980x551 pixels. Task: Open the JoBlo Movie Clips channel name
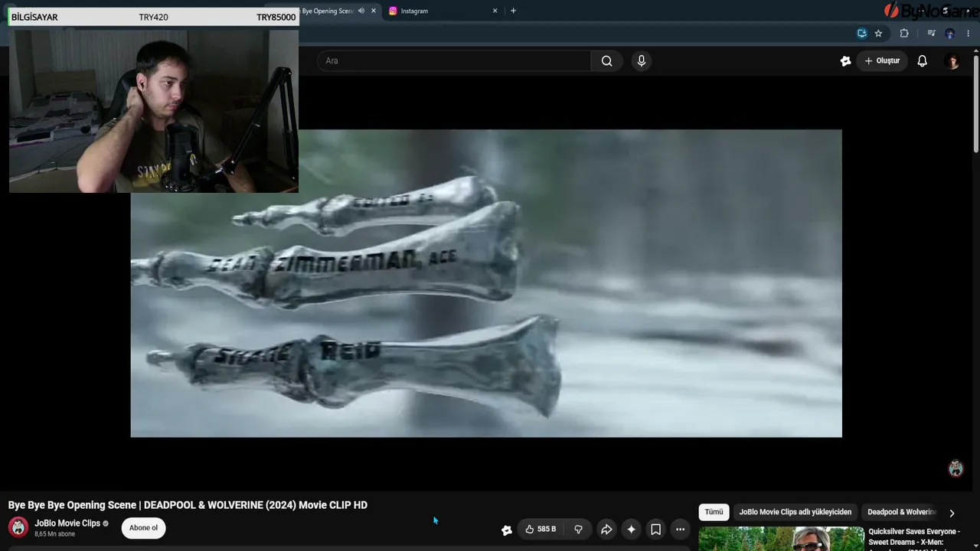click(x=67, y=523)
